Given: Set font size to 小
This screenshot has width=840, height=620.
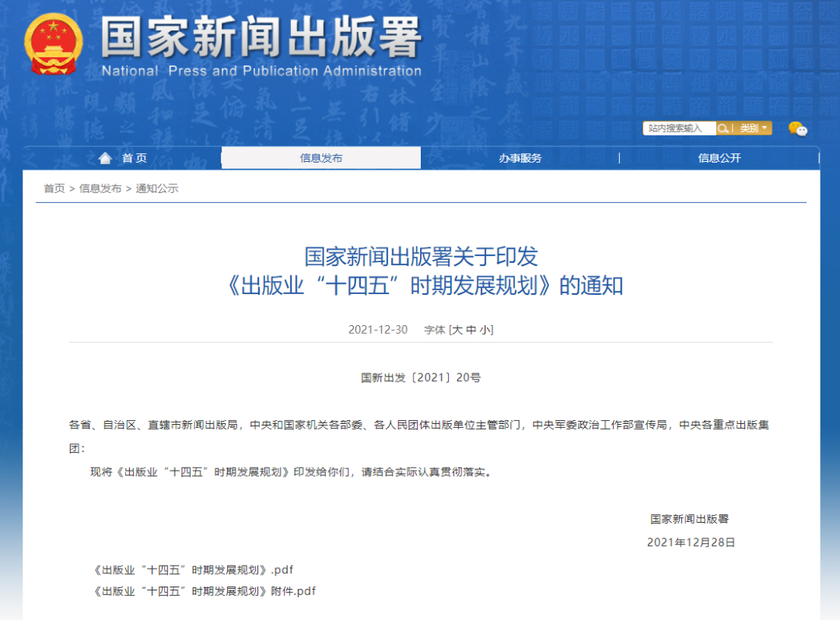Looking at the screenshot, I should point(485,330).
